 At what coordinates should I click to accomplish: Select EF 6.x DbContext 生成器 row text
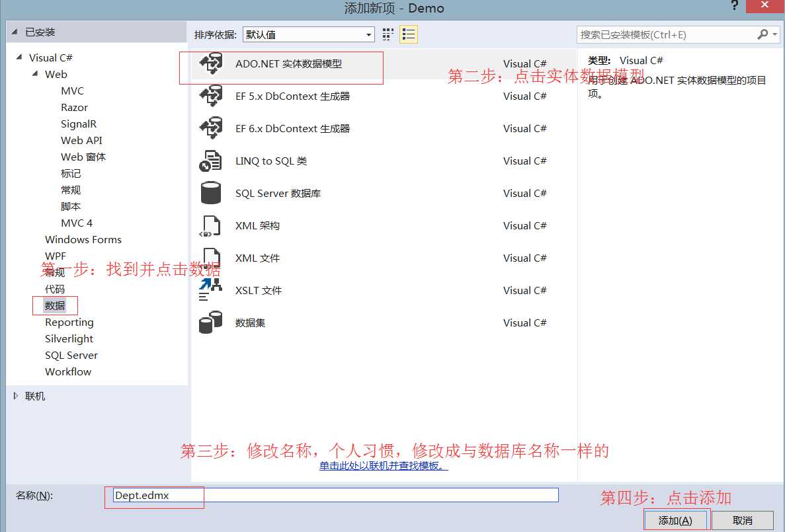292,129
